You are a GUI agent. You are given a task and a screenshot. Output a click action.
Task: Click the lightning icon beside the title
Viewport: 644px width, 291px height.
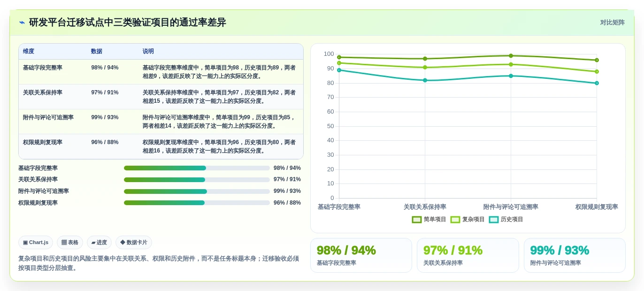point(22,23)
